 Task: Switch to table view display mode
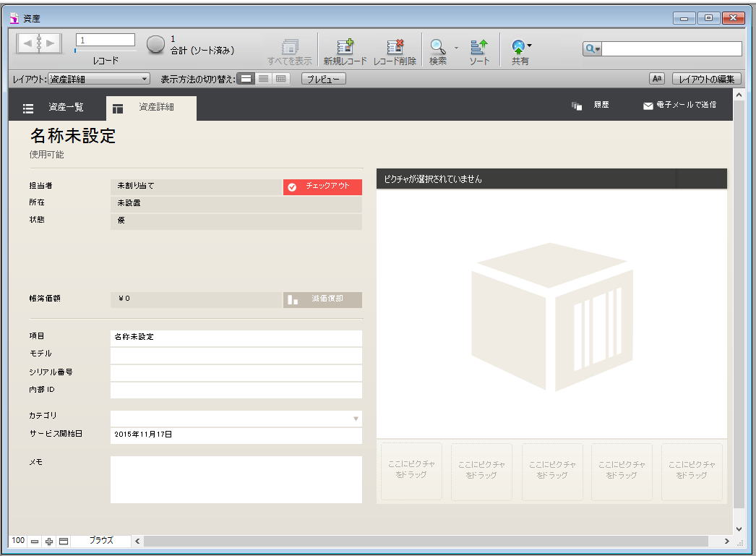coord(280,79)
